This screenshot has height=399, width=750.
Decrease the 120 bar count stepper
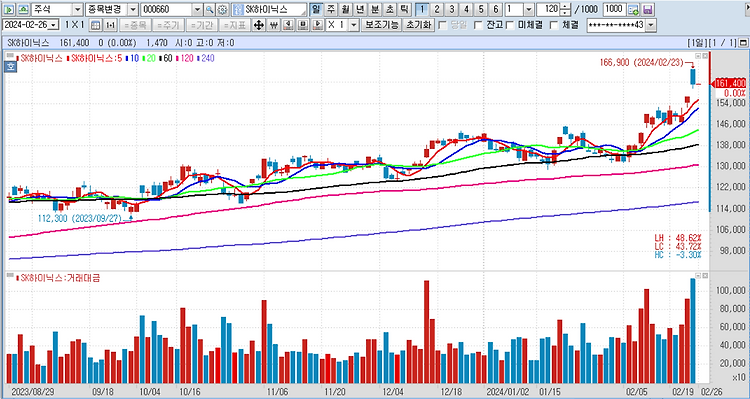tap(566, 12)
